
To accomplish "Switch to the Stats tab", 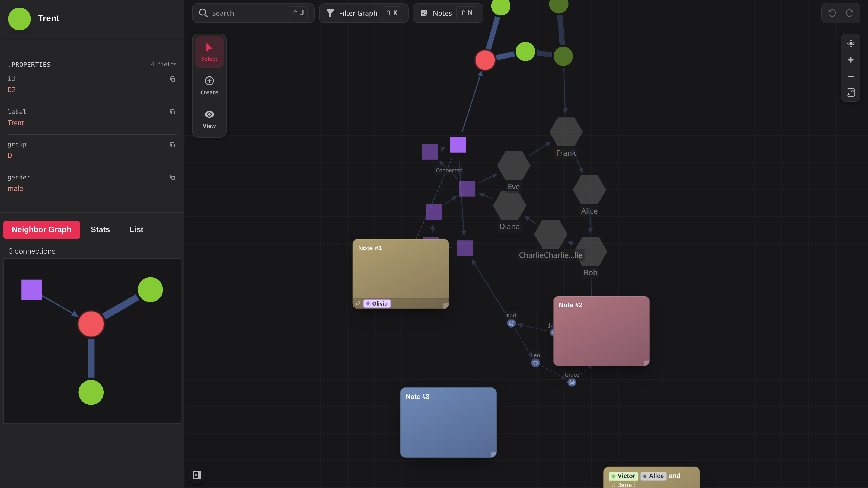I will coord(100,230).
